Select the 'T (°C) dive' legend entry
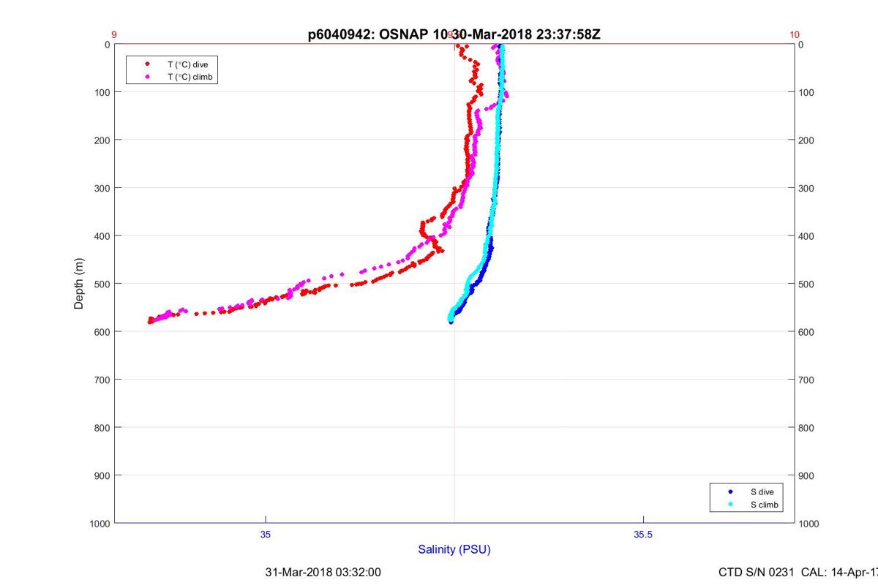The height and width of the screenshot is (588, 878). coord(188,64)
